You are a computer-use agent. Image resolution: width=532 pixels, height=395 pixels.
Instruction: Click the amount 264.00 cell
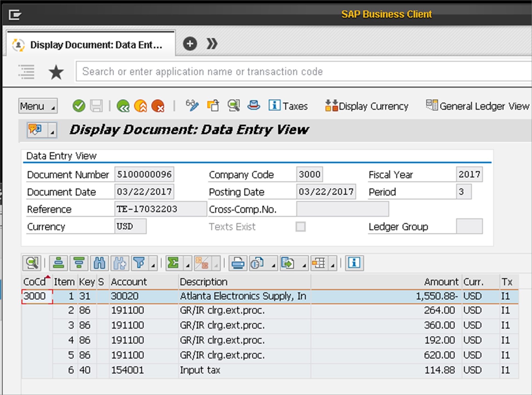tap(386, 311)
